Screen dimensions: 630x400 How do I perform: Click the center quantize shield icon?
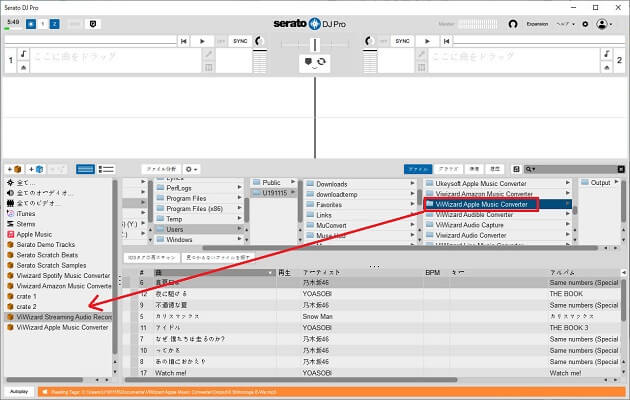[x=308, y=61]
